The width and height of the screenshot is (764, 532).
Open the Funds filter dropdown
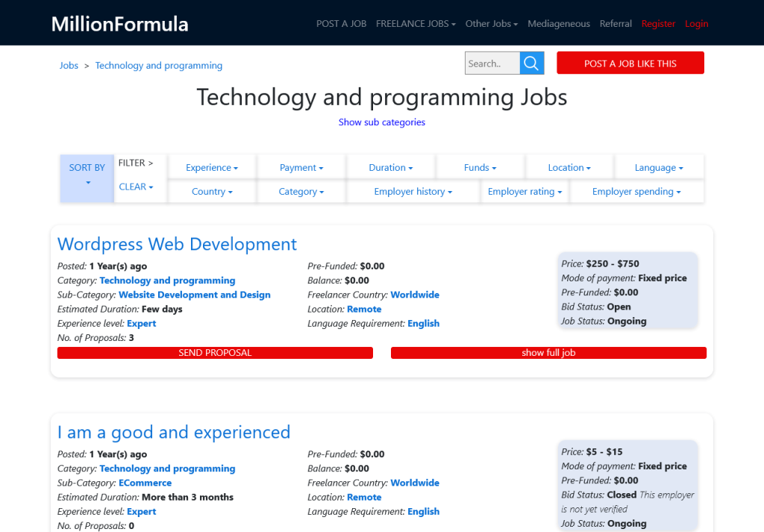tap(480, 166)
